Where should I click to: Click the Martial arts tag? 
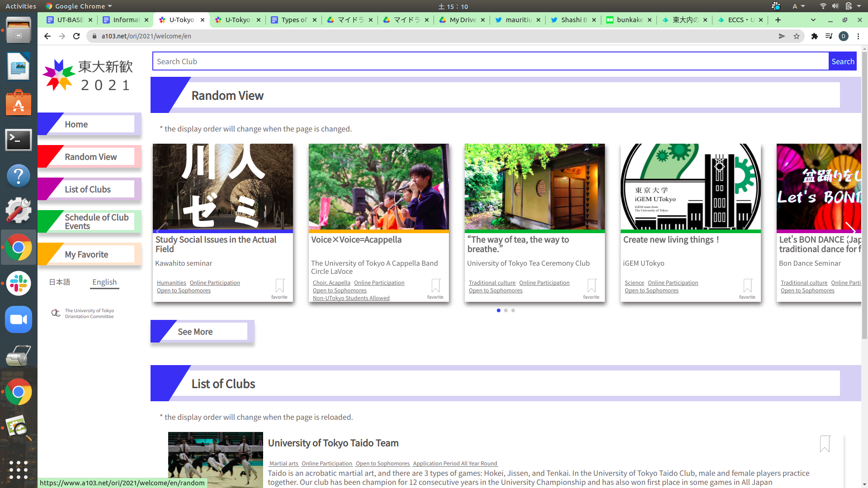284,464
